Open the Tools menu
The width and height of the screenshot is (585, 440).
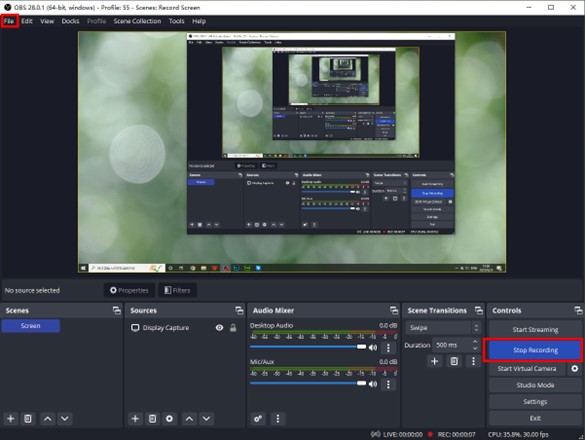(x=176, y=21)
